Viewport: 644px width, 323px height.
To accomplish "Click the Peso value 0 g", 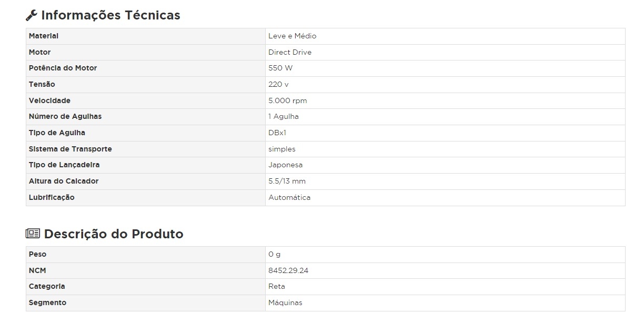I will (x=274, y=254).
